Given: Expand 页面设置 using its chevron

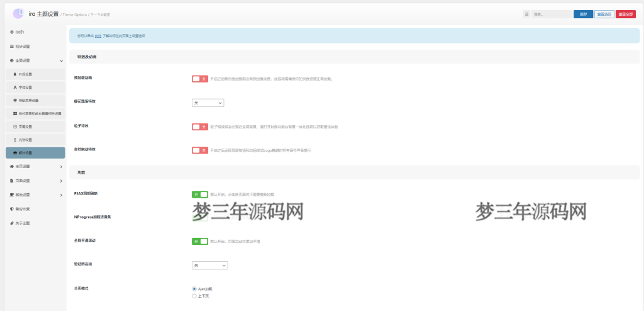Looking at the screenshot, I should click(x=61, y=181).
